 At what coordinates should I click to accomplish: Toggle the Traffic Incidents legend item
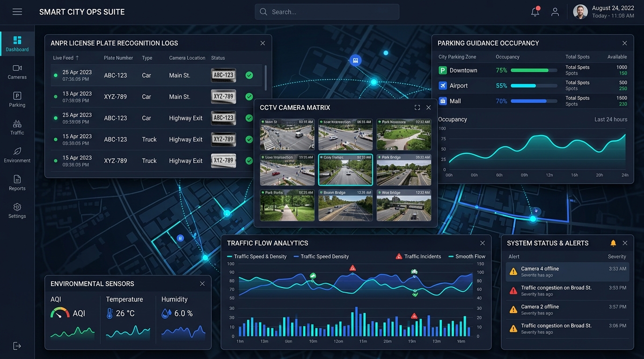[418, 256]
